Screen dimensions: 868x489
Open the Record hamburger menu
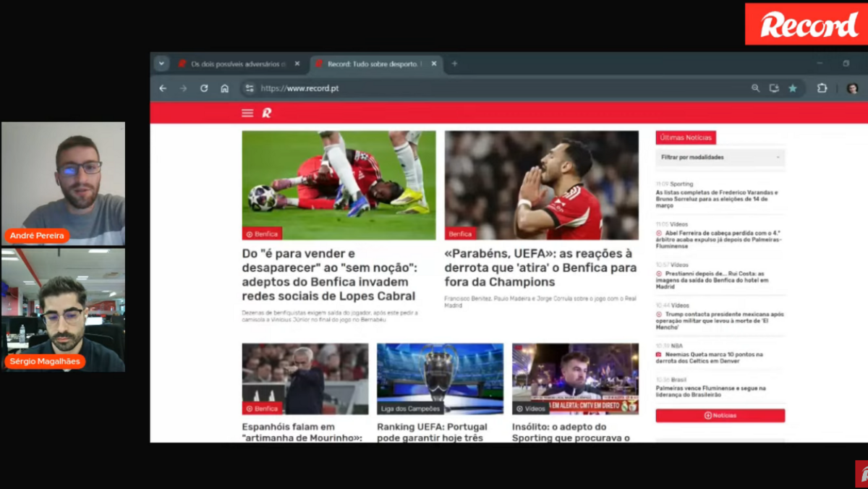click(x=247, y=113)
